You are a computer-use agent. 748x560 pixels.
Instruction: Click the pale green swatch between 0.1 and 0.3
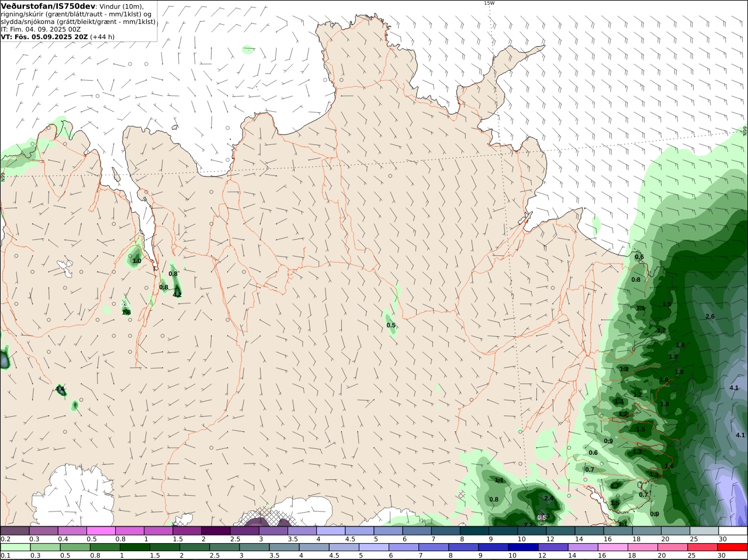point(15,547)
